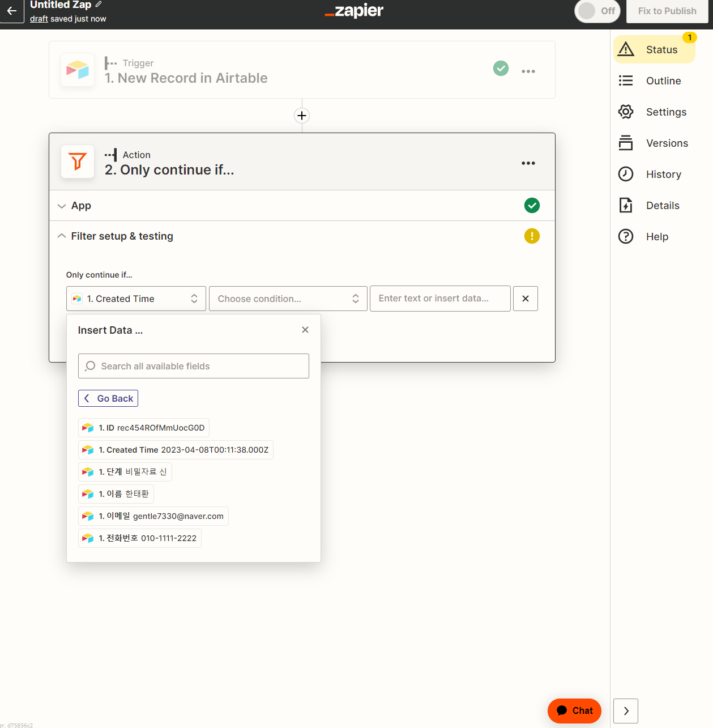Click the Airtable app icon in trigger step
This screenshot has height=728, width=713.
78,70
